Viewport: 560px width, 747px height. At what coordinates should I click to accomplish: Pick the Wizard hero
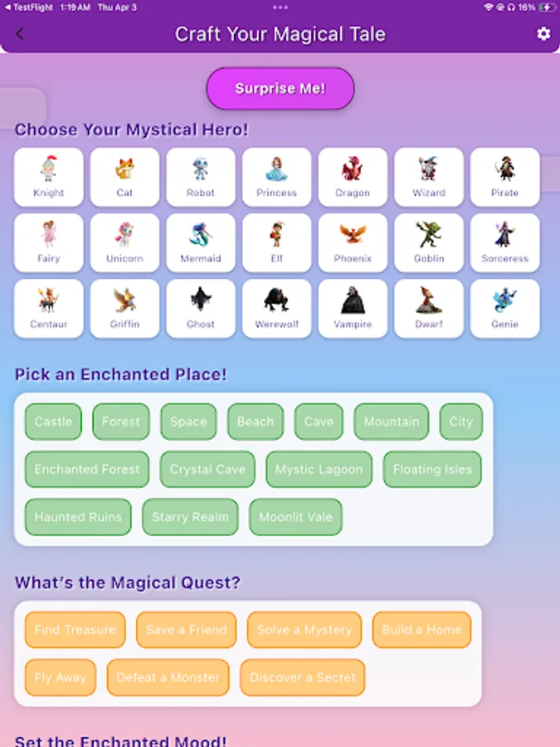coord(429,176)
